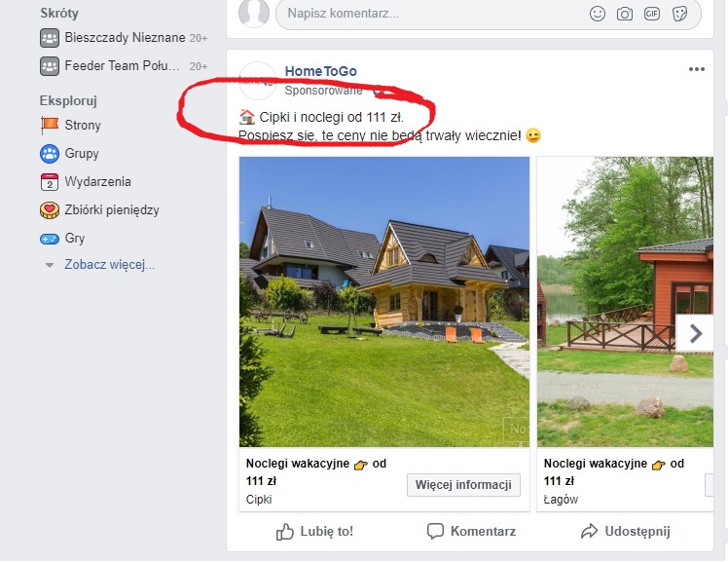Share the post via Udostępnij
Screen dimensions: 728x562
[626, 532]
